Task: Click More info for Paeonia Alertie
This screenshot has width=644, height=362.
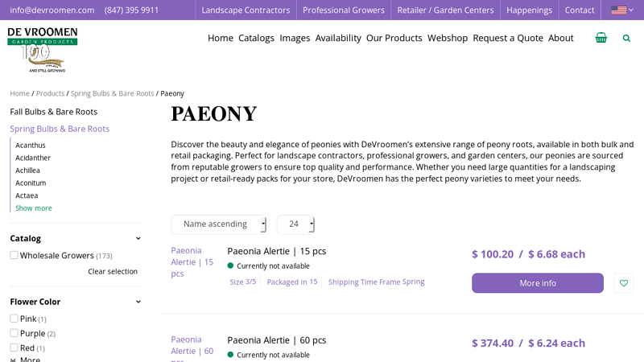Action: coord(537,283)
